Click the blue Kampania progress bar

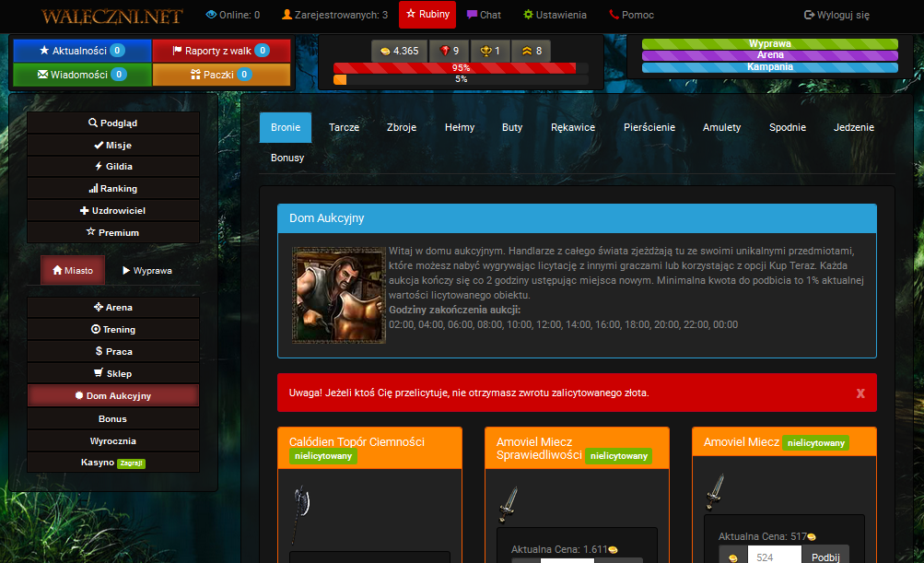(769, 67)
